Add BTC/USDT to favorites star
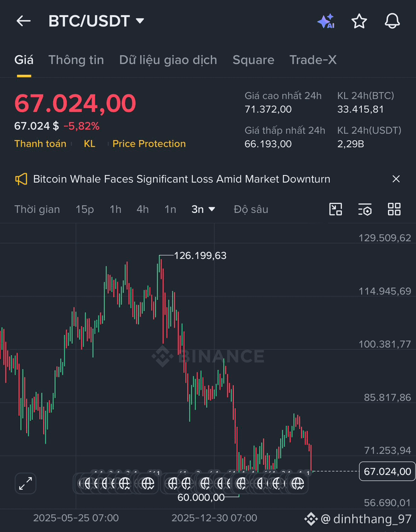This screenshot has height=532, width=416. (x=359, y=22)
